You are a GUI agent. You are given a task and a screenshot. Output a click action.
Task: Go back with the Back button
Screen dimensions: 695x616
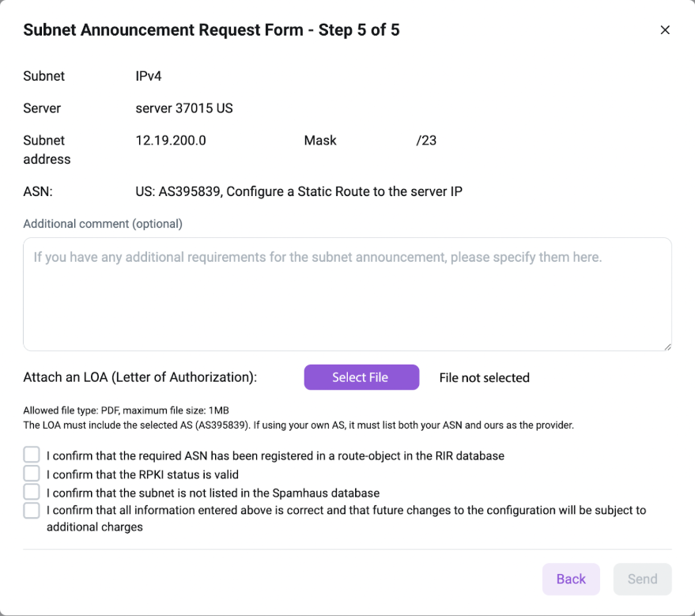tap(571, 579)
